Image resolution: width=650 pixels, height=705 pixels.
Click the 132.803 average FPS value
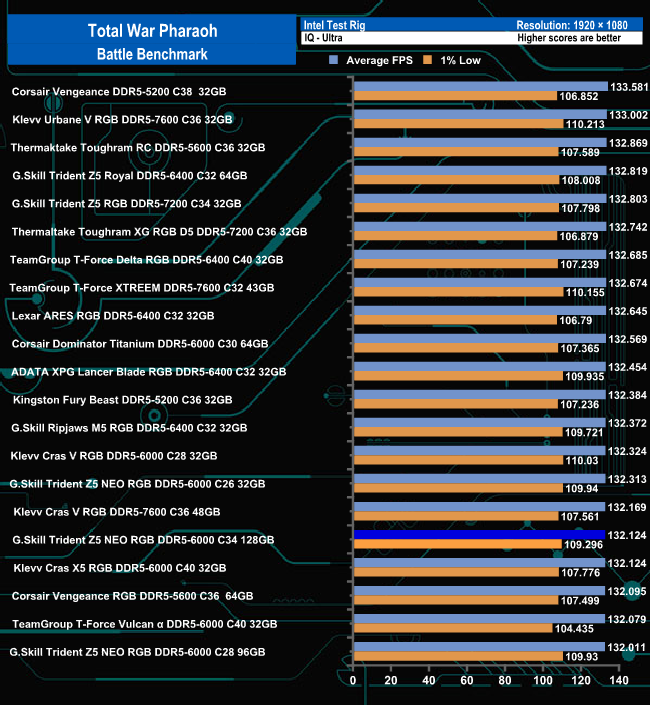pyautogui.click(x=628, y=199)
